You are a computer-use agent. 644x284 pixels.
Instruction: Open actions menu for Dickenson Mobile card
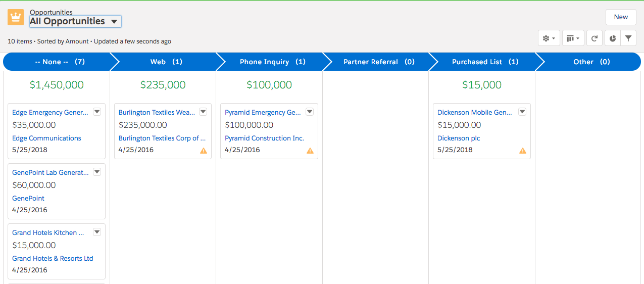(x=522, y=112)
